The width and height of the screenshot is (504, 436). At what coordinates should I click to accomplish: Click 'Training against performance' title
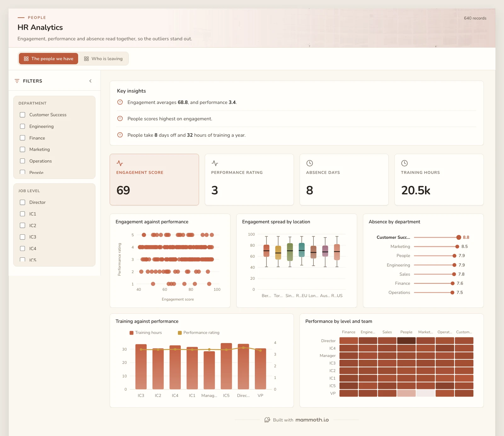tap(147, 321)
